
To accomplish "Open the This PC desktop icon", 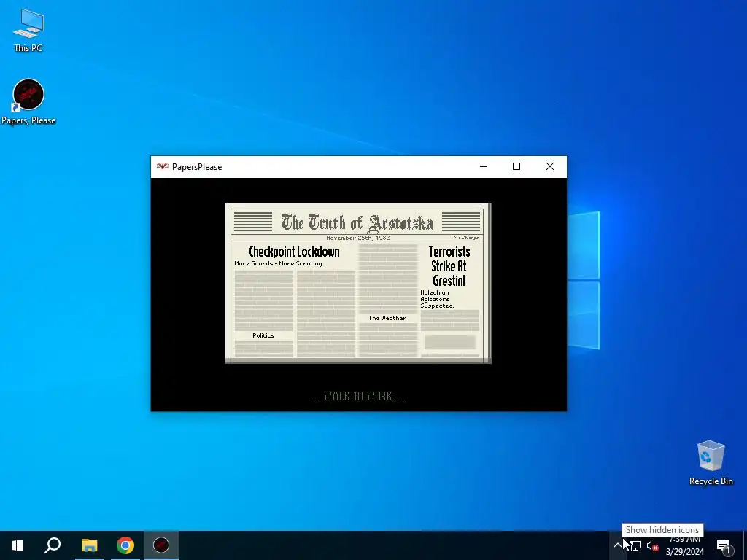I will (x=28, y=30).
